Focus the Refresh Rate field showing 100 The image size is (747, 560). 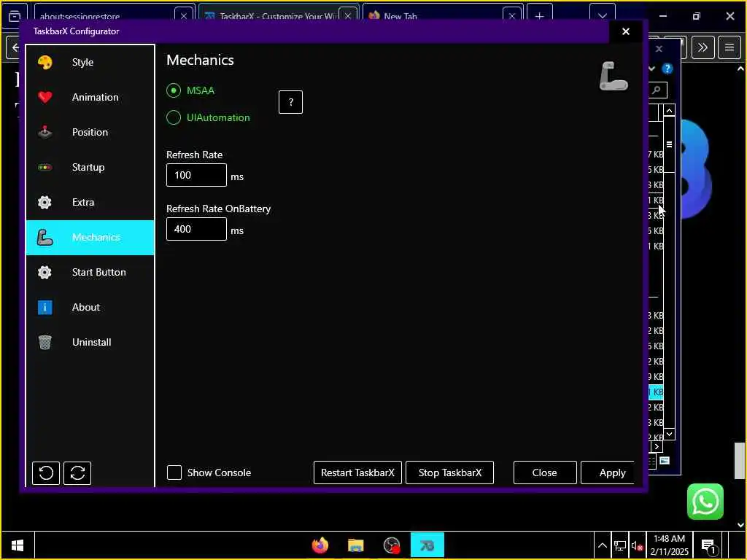tap(196, 175)
